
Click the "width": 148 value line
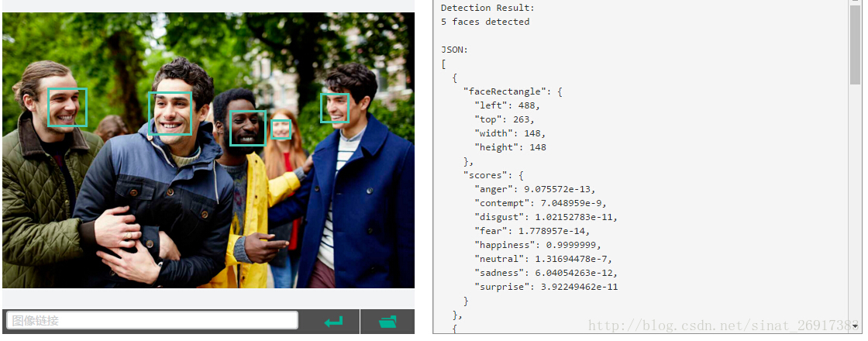(x=510, y=133)
